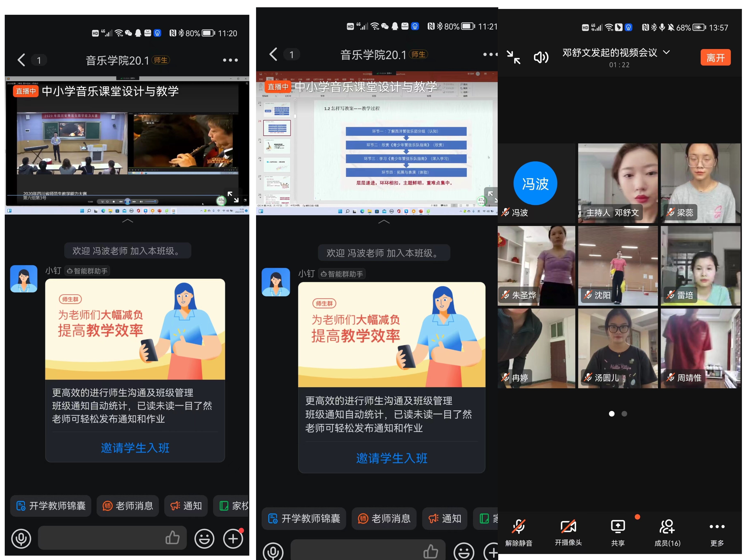Toggle the meeting speaker icon
The width and height of the screenshot is (747, 560).
point(541,57)
